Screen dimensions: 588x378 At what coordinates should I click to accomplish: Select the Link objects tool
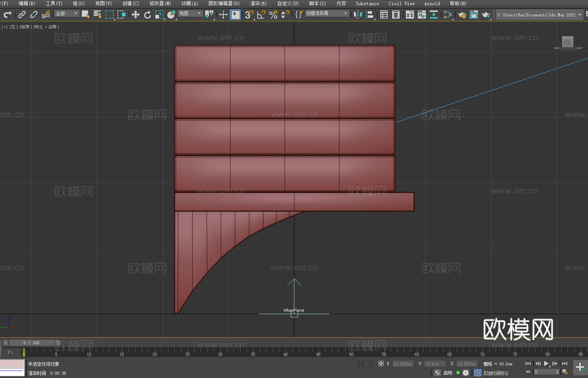(22, 14)
